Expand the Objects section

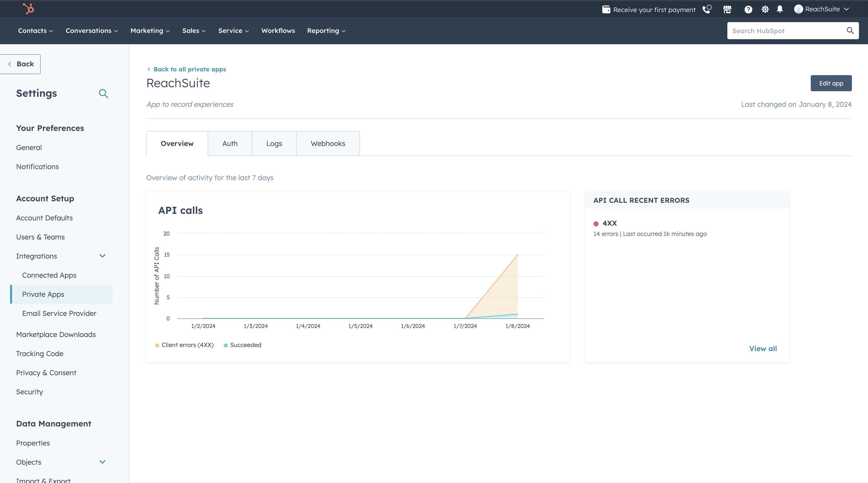(x=103, y=462)
